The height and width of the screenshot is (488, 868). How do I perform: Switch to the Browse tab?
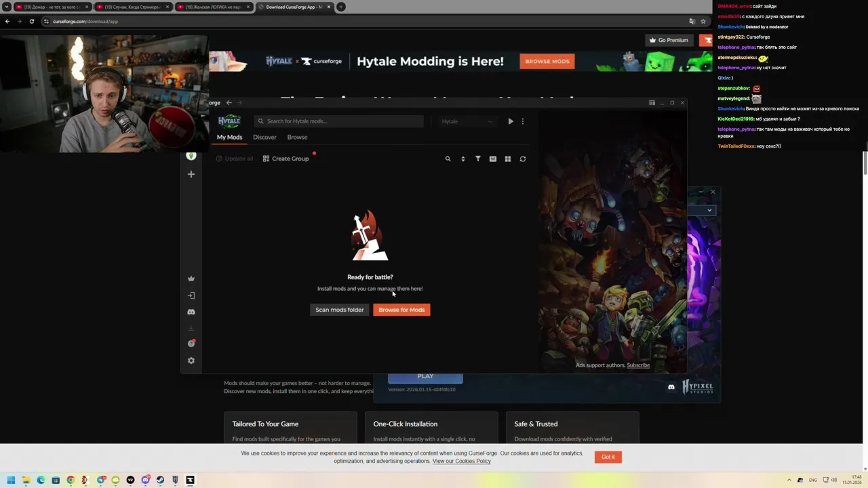click(297, 137)
